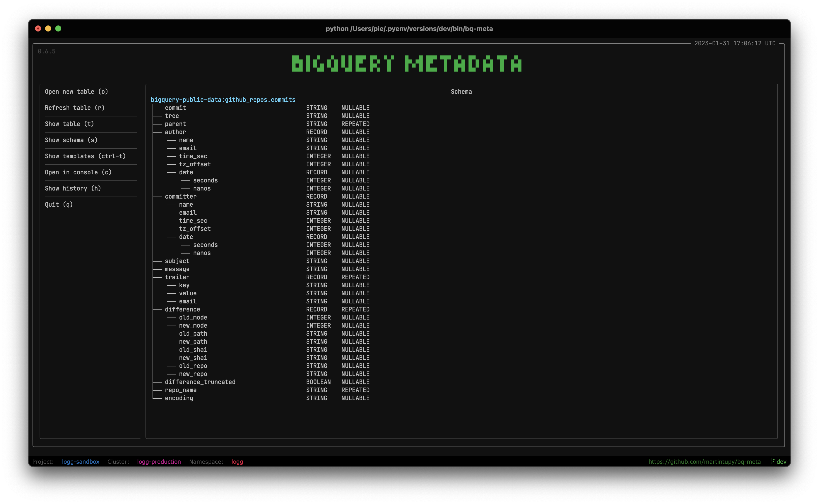Image resolution: width=819 pixels, height=504 pixels.
Task: Collapse the difference record node
Action: 182,309
